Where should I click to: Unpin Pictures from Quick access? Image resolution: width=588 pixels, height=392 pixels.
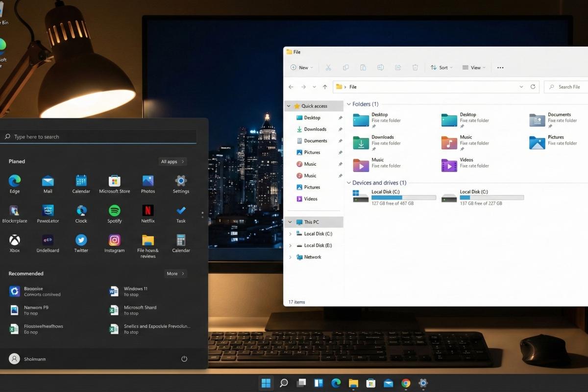[x=341, y=152]
